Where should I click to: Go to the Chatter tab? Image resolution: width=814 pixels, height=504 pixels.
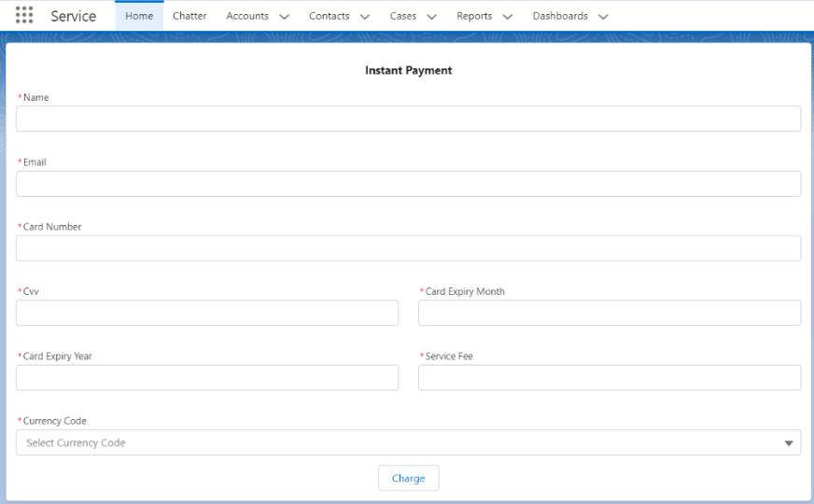(189, 16)
